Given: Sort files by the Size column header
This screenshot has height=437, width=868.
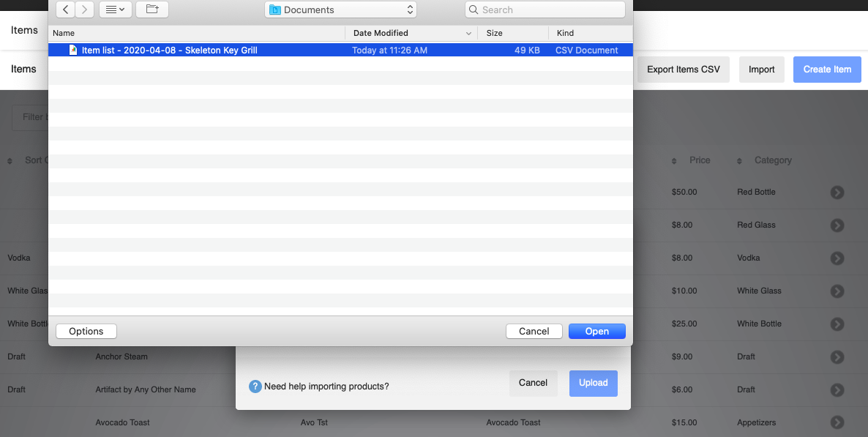Looking at the screenshot, I should 493,33.
